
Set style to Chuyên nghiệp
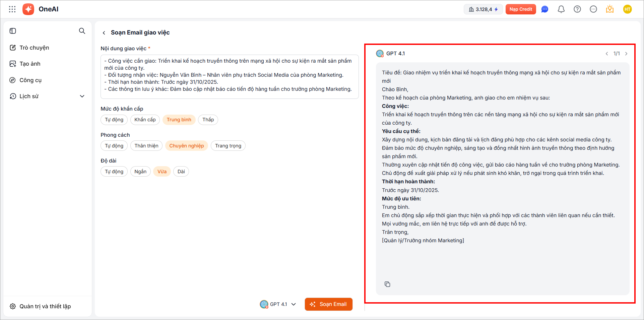(187, 146)
